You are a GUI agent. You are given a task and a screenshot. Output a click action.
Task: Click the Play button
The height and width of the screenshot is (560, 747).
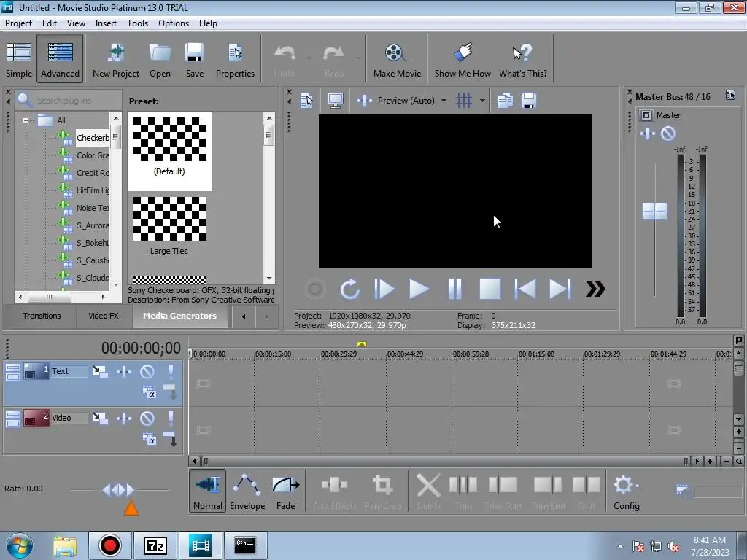pos(419,289)
